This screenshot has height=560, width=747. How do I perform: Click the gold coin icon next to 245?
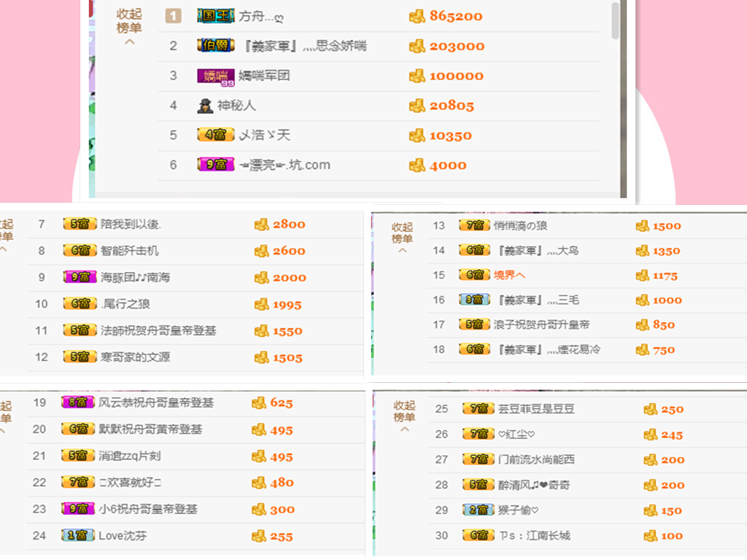point(650,435)
